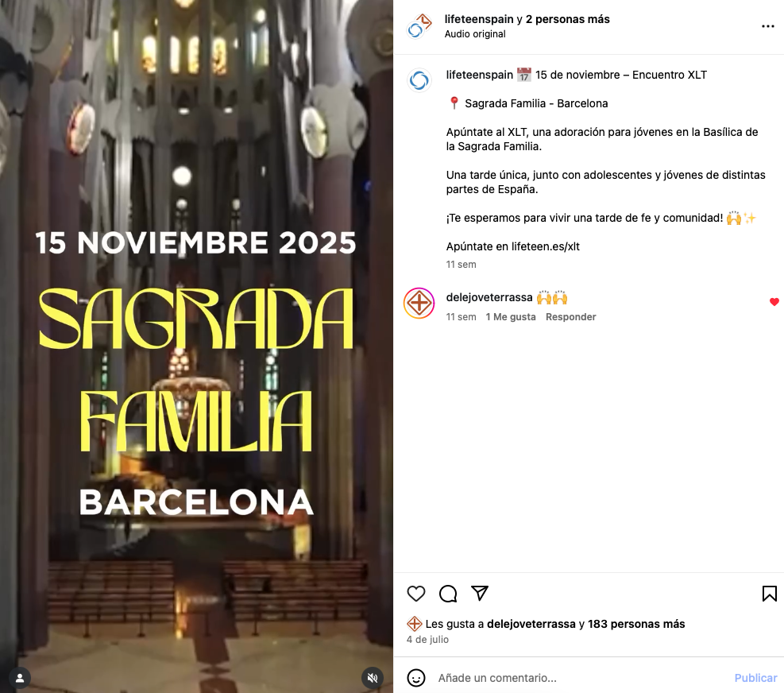Click the Publicar button
The width and height of the screenshot is (784, 693).
pyautogui.click(x=755, y=678)
